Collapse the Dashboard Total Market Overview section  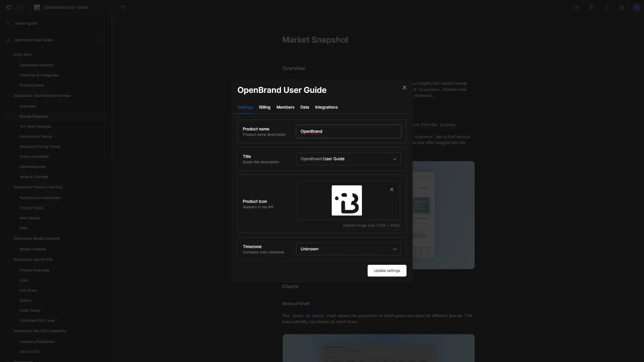[x=8, y=96]
